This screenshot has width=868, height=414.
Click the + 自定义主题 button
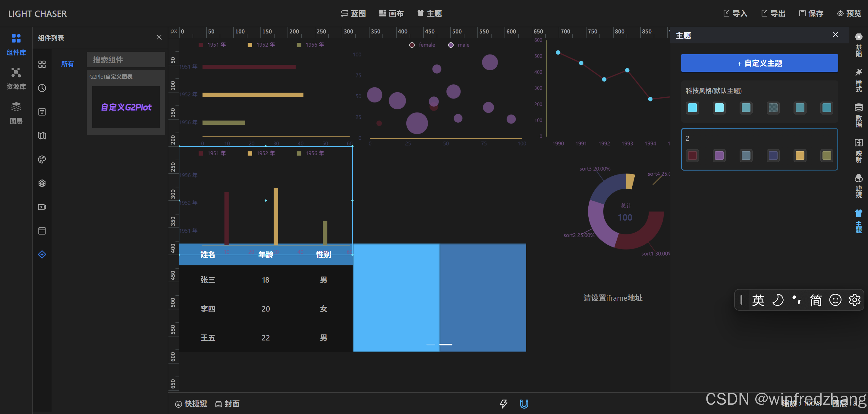pos(759,63)
